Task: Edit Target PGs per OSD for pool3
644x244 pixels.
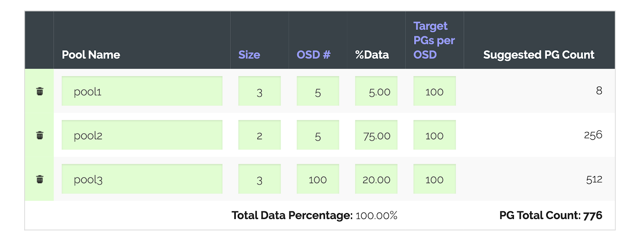Action: tap(434, 179)
